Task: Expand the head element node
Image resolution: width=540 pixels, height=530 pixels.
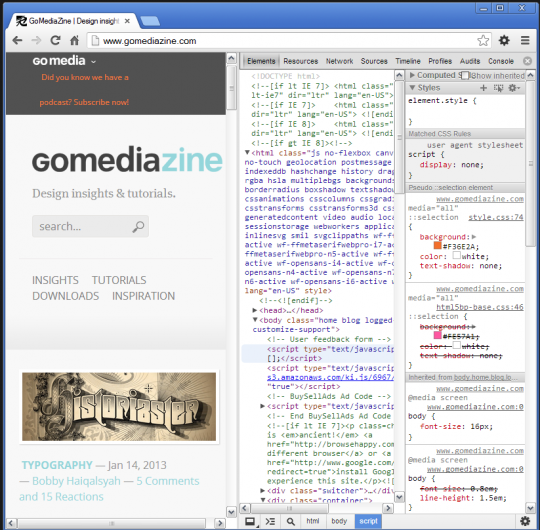Action: click(x=255, y=310)
